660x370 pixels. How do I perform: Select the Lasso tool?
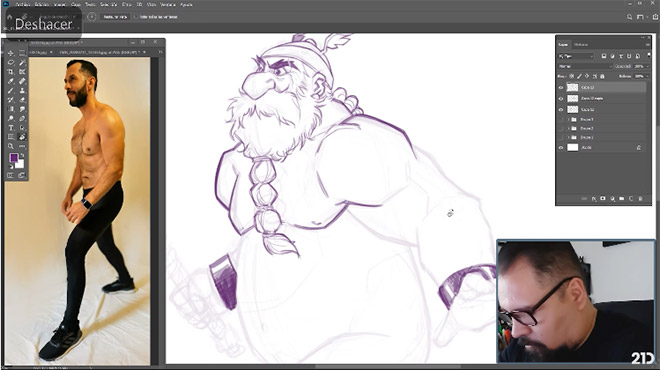pyautogui.click(x=11, y=63)
